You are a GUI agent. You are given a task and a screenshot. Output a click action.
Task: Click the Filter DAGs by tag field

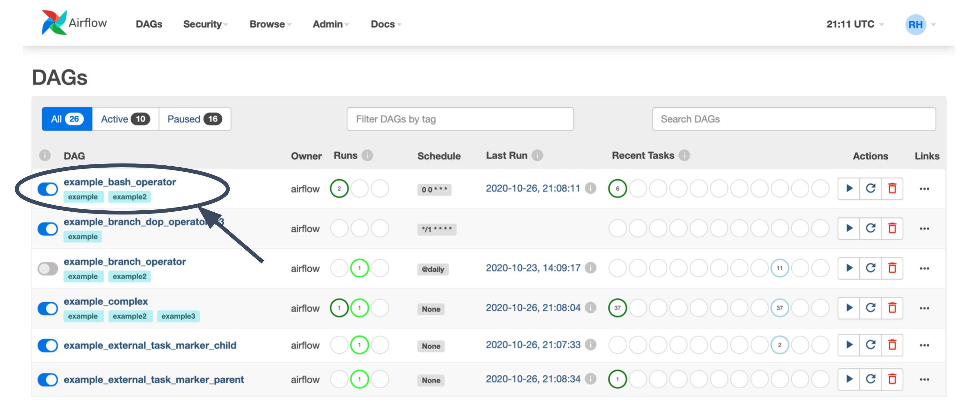pyautogui.click(x=460, y=119)
